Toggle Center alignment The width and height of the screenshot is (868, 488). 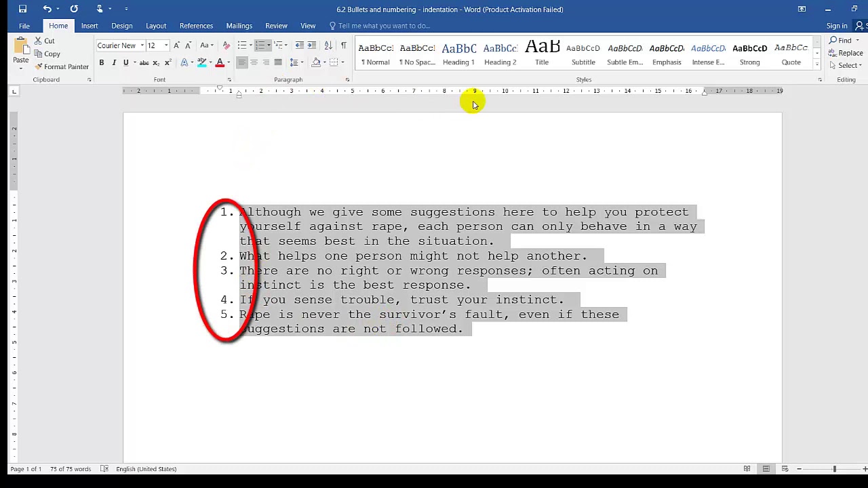[254, 62]
